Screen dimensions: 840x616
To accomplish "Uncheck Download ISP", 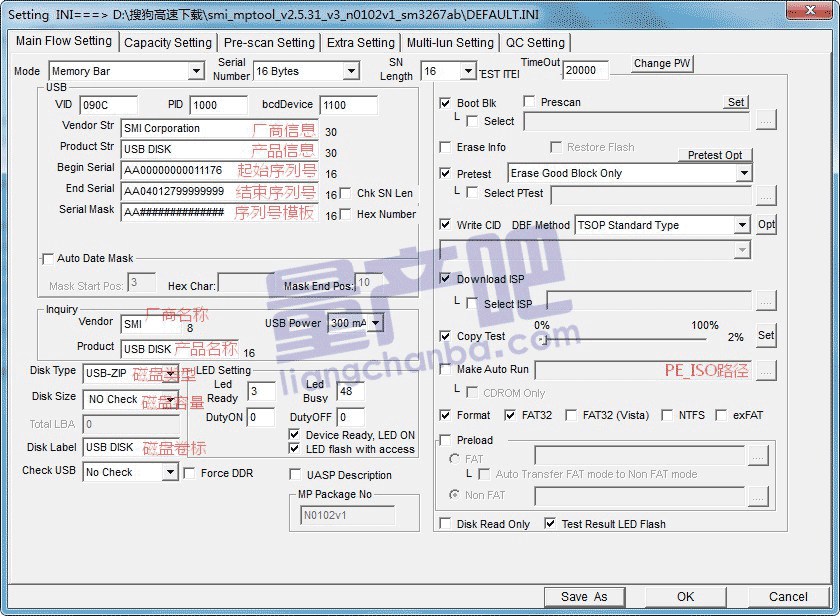I will pos(445,279).
